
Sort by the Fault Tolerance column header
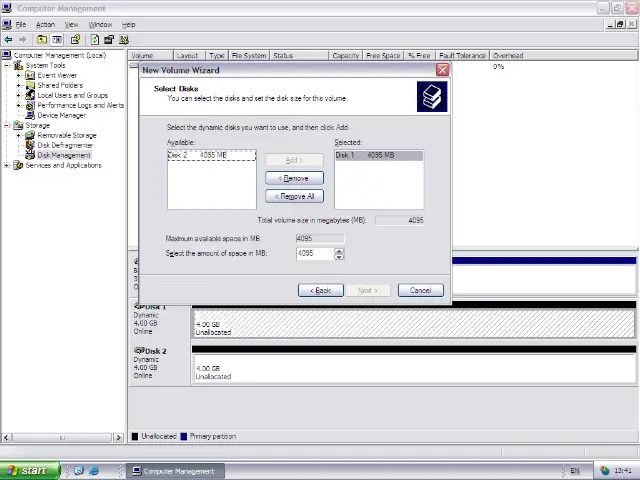pyautogui.click(x=462, y=56)
